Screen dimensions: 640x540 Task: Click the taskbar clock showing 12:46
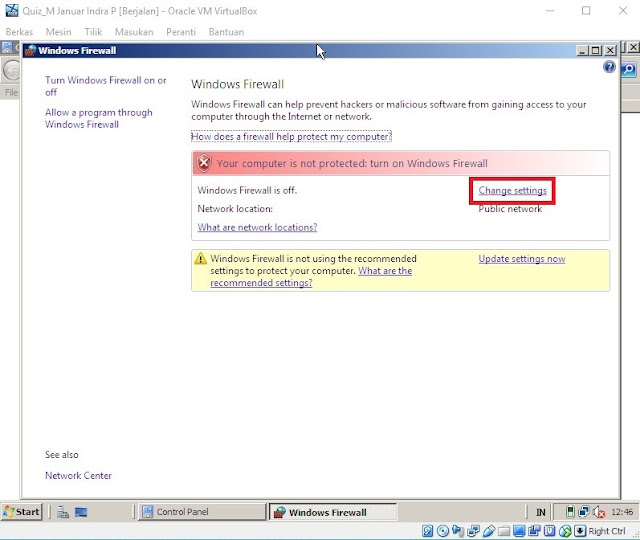(x=622, y=512)
